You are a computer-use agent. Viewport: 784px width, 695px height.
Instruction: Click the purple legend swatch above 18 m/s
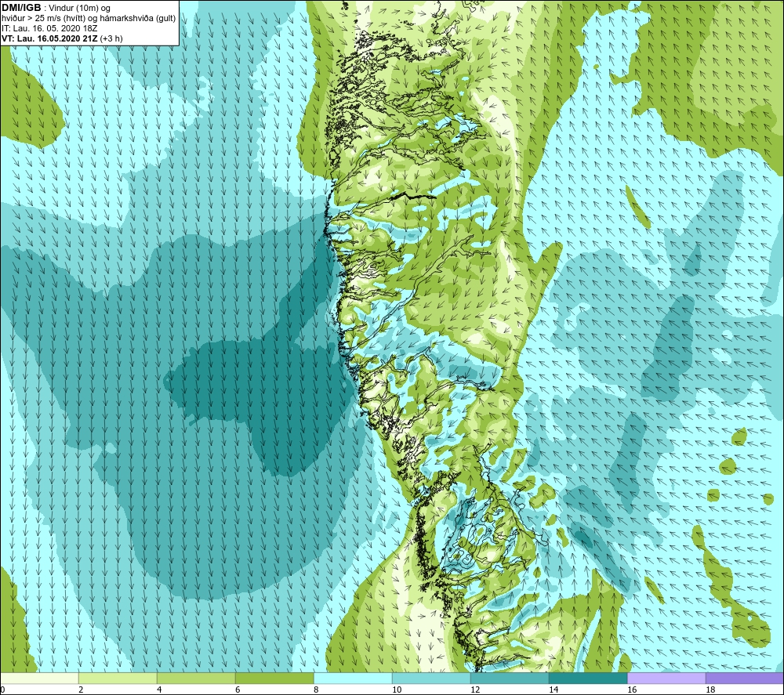tap(745, 678)
